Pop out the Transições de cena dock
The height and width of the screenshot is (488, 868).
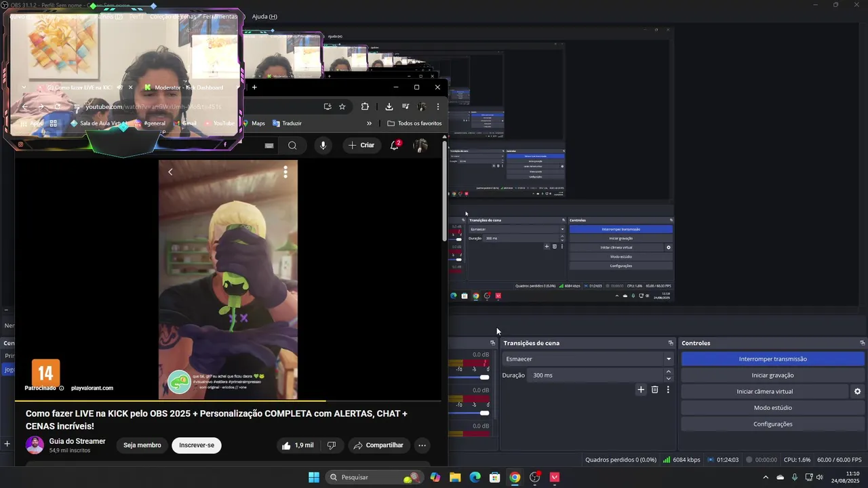(671, 343)
